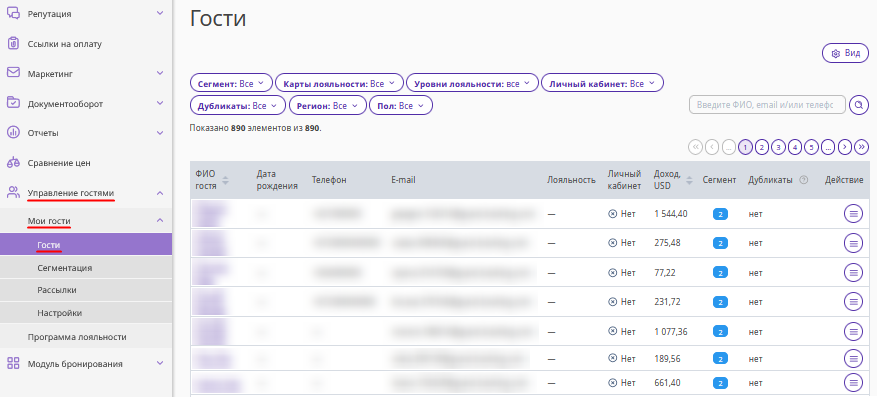Image resolution: width=877 pixels, height=397 pixels.
Task: Expand the Маркетинг menu chevron
Action: [x=160, y=73]
